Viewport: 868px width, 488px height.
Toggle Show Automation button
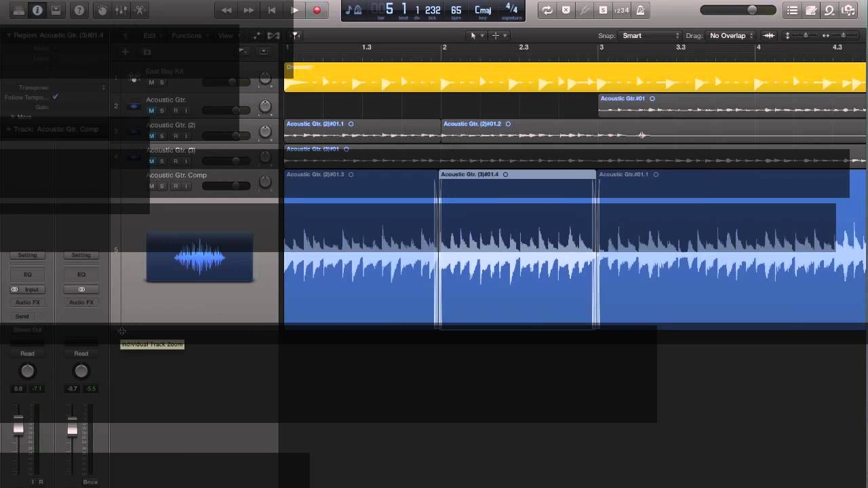(x=257, y=35)
